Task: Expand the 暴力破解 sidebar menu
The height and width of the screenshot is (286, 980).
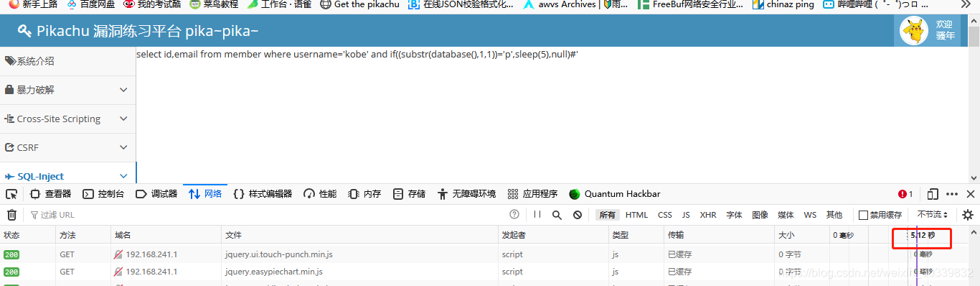Action: pos(67,90)
